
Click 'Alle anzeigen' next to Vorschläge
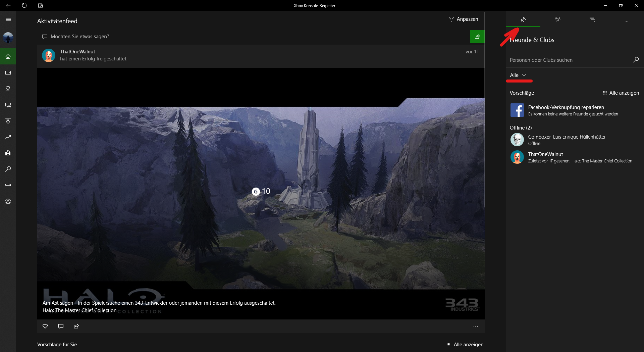click(x=621, y=93)
